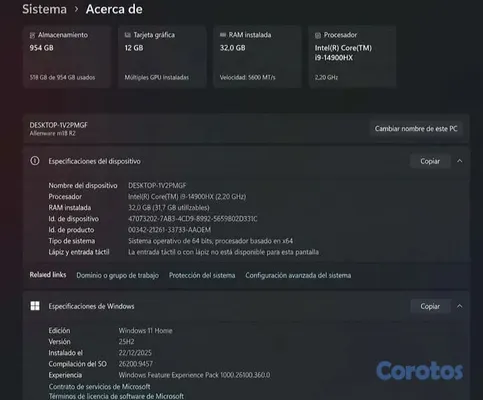Open Protección del sistema link

[x=202, y=275]
